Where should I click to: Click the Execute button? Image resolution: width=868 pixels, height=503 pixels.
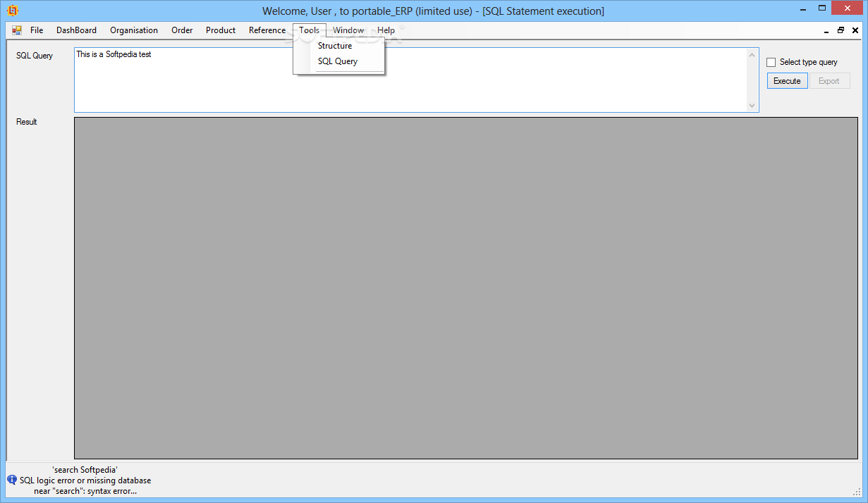pos(787,81)
